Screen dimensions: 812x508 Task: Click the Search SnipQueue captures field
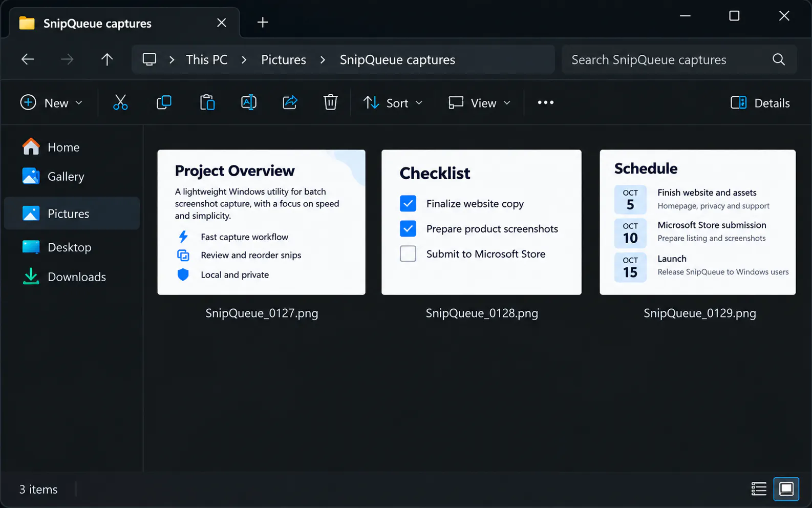[x=679, y=59]
